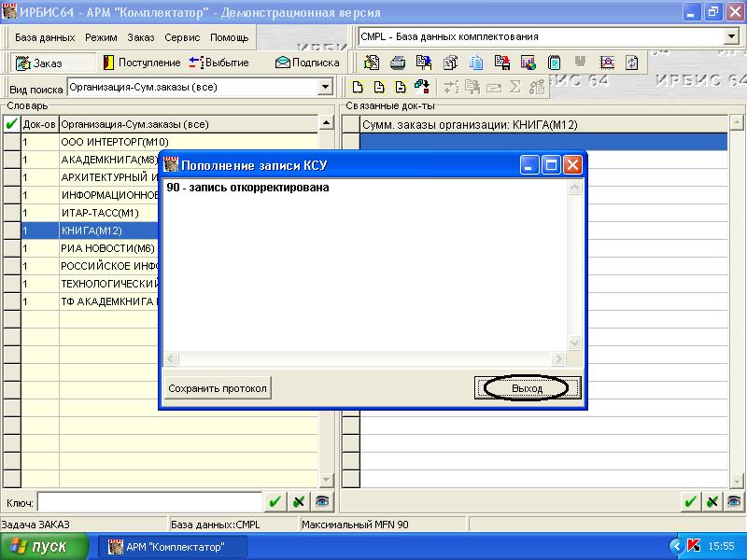Screen dimensions: 747x560
Task: Click the graph icon in top toolbar
Action: pyautogui.click(x=607, y=63)
